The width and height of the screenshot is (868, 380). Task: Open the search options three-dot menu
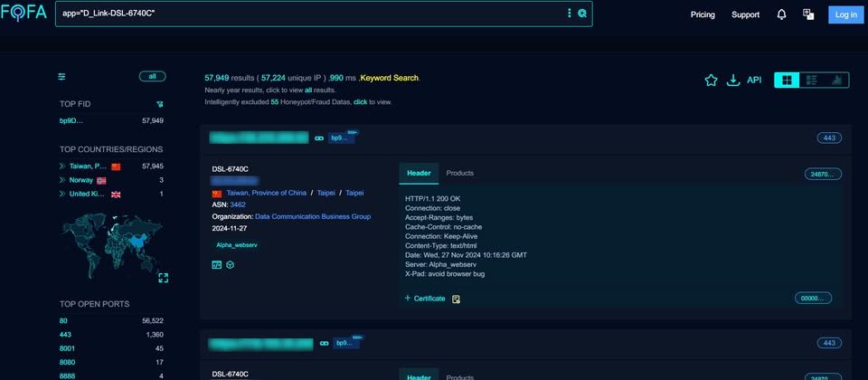569,14
